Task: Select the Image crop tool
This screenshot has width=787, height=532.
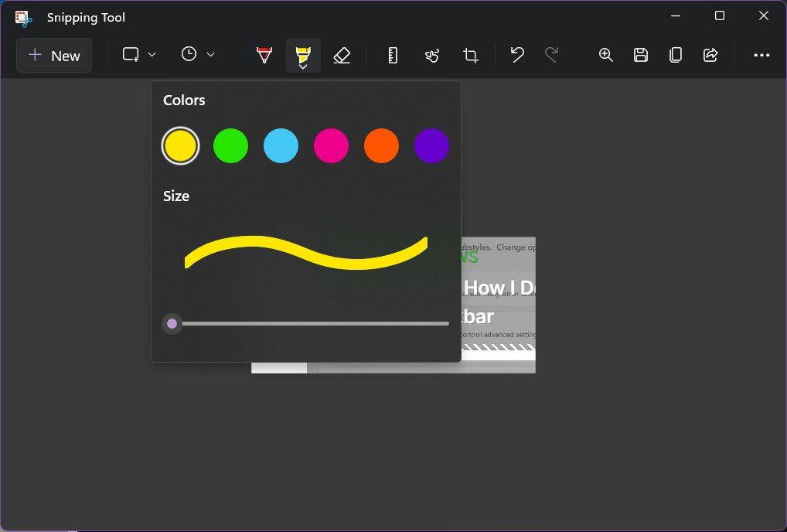Action: tap(470, 55)
